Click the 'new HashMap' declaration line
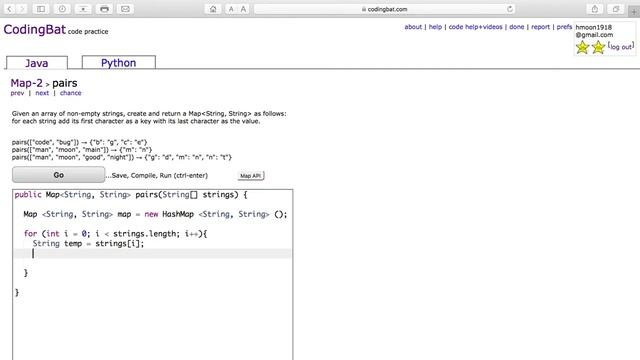The width and height of the screenshot is (640, 360). [x=155, y=214]
